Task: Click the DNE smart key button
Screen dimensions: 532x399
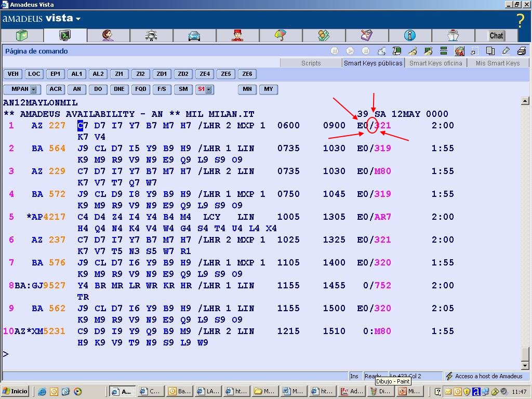Action: pos(119,89)
